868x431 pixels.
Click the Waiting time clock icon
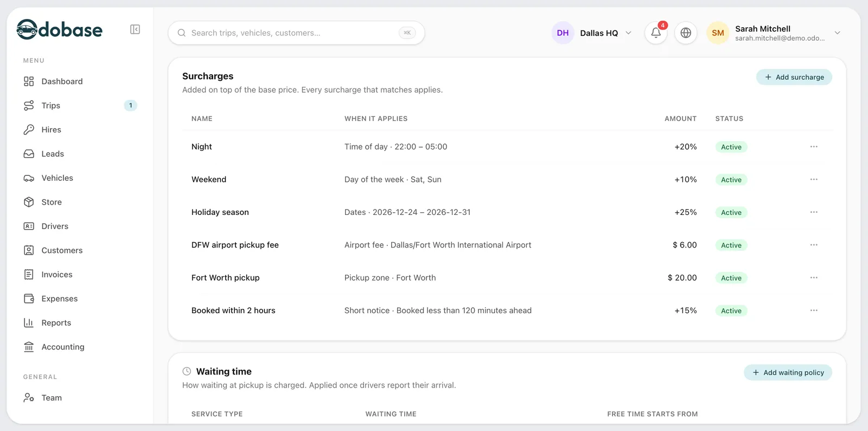[x=187, y=371]
